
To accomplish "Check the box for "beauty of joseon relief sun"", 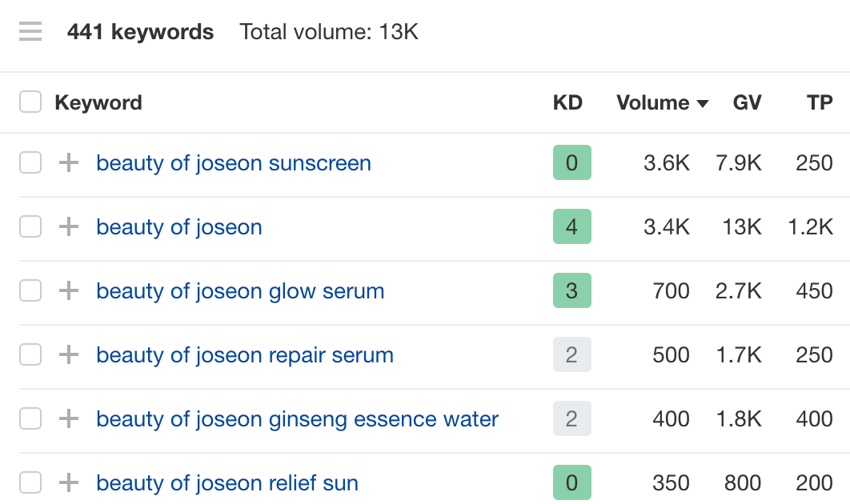I will (x=30, y=482).
